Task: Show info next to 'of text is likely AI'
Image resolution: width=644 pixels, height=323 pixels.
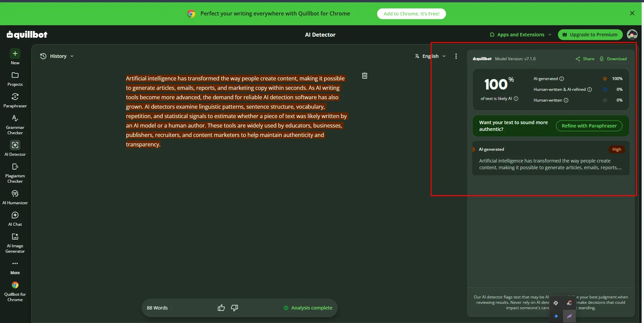Action: tap(516, 99)
